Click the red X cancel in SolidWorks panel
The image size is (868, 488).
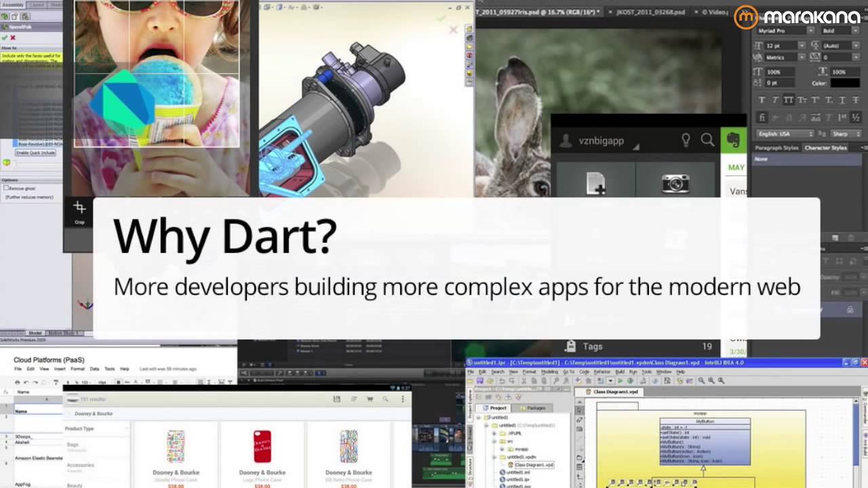[13, 38]
